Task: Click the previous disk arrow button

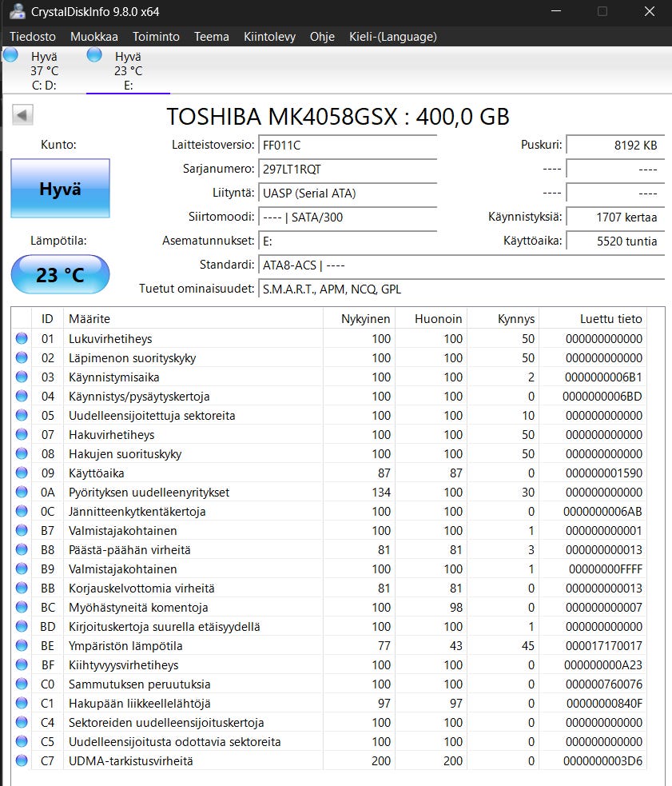Action: click(x=22, y=115)
